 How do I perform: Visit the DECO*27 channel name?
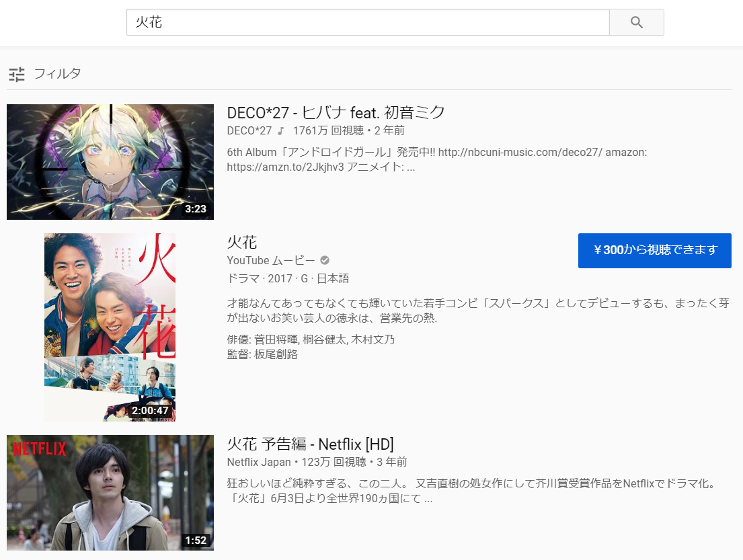[x=249, y=131]
